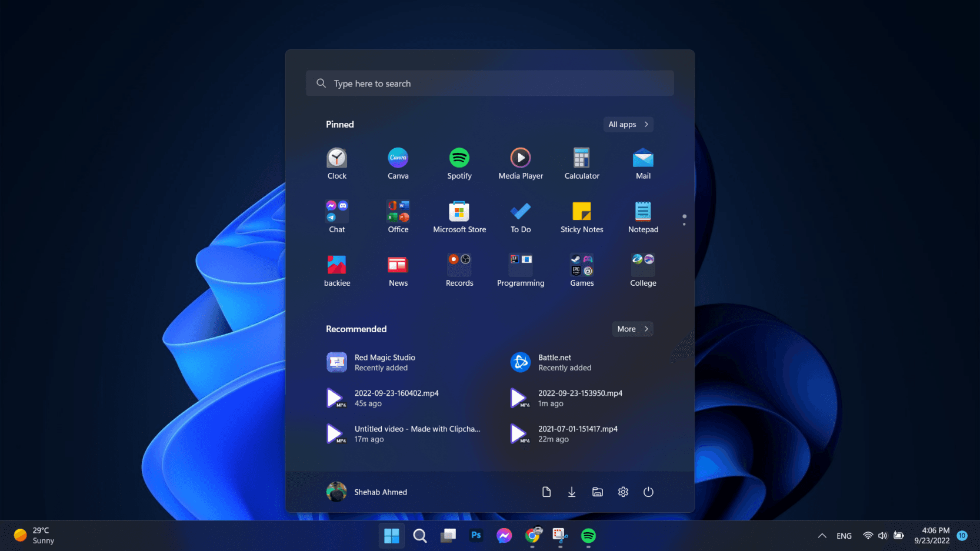Launch Notepad
The image size is (980, 551).
pos(643,217)
